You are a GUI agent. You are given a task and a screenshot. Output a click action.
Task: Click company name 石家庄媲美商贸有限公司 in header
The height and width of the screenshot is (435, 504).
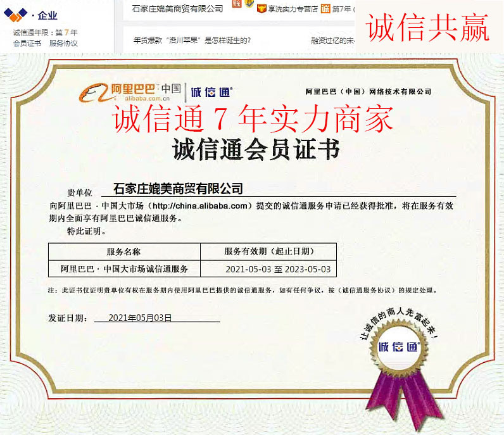pos(177,9)
